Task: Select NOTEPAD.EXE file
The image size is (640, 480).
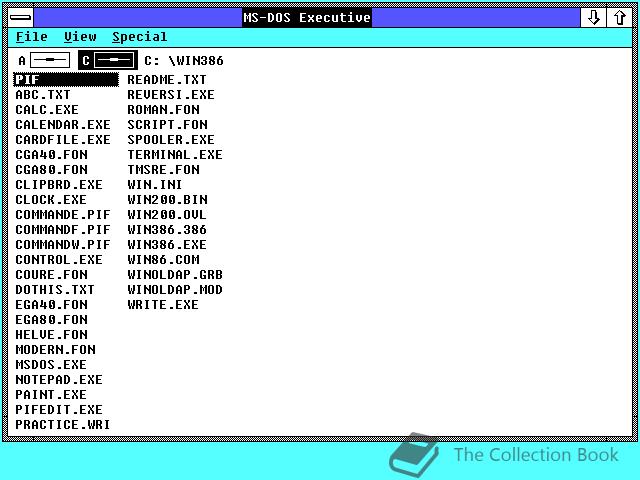Action: click(59, 380)
